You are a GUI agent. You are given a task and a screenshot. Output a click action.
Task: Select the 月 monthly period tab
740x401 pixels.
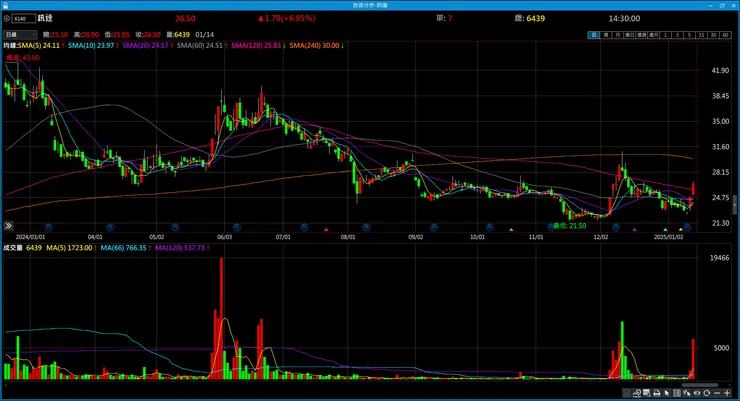pyautogui.click(x=617, y=35)
